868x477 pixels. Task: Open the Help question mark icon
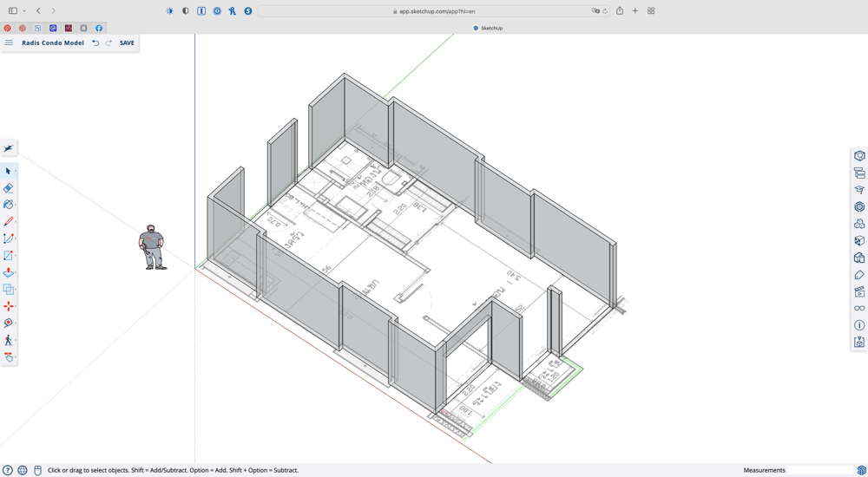pyautogui.click(x=9, y=470)
